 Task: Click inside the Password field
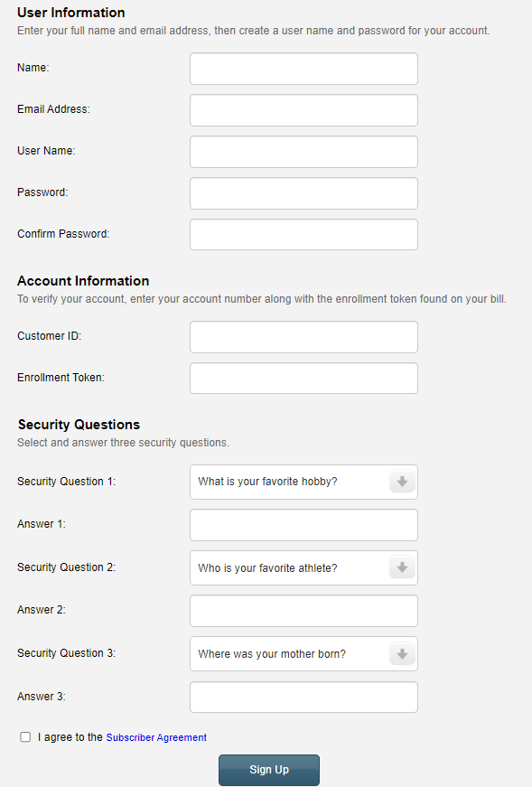coord(303,193)
